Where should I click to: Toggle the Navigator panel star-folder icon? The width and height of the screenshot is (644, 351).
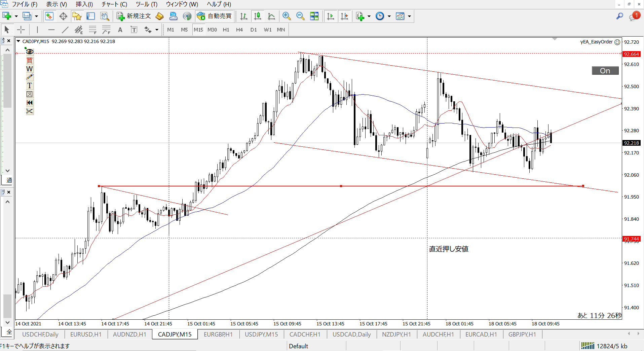(77, 16)
